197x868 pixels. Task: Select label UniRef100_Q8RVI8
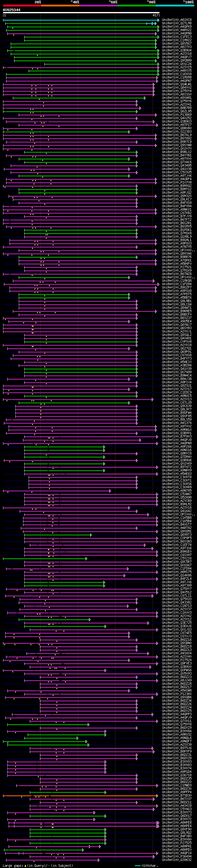pos(177,453)
